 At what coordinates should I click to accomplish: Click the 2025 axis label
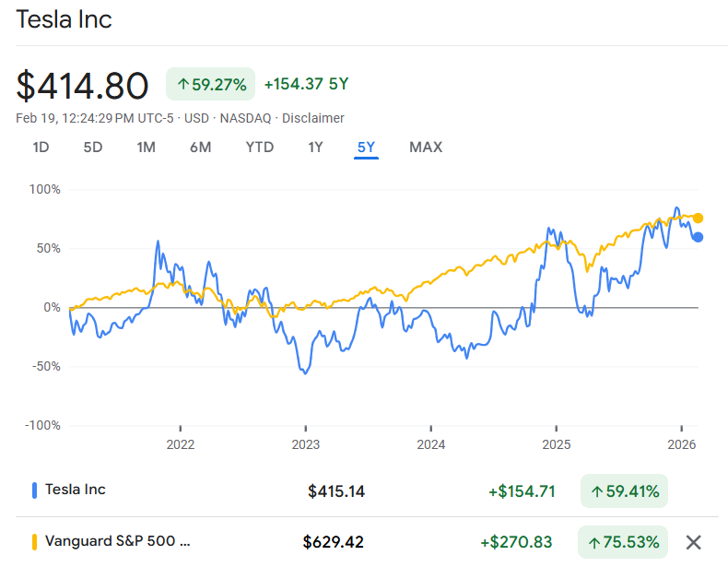point(557,444)
